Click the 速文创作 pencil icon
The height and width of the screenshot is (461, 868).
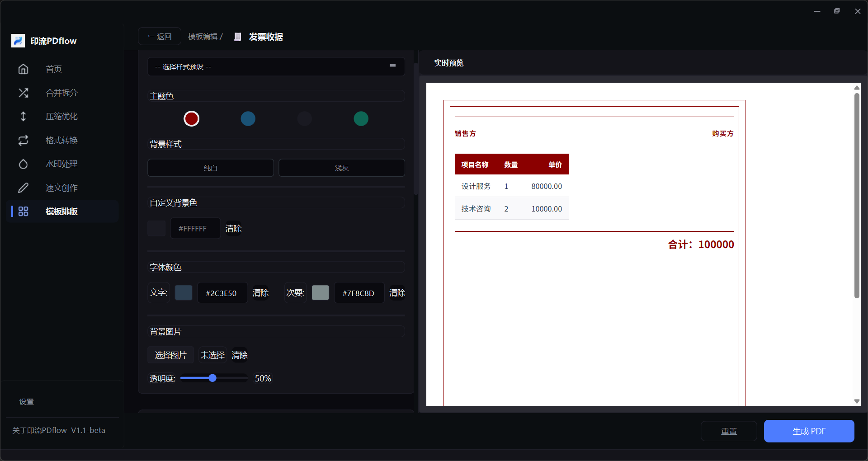click(x=23, y=188)
